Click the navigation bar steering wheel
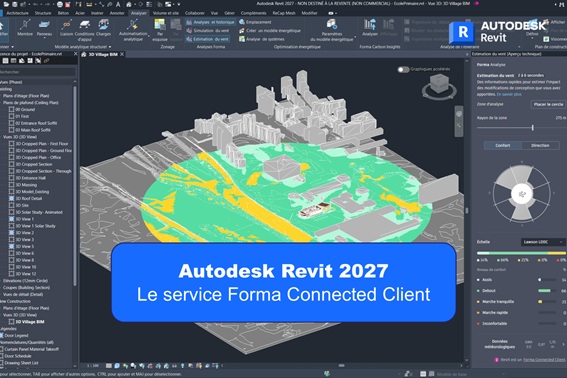Screen dimensions: 567x378 click(x=459, y=114)
